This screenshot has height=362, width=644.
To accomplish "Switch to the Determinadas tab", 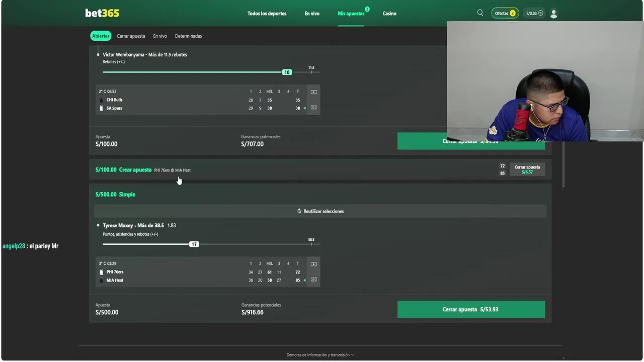I will pyautogui.click(x=188, y=36).
